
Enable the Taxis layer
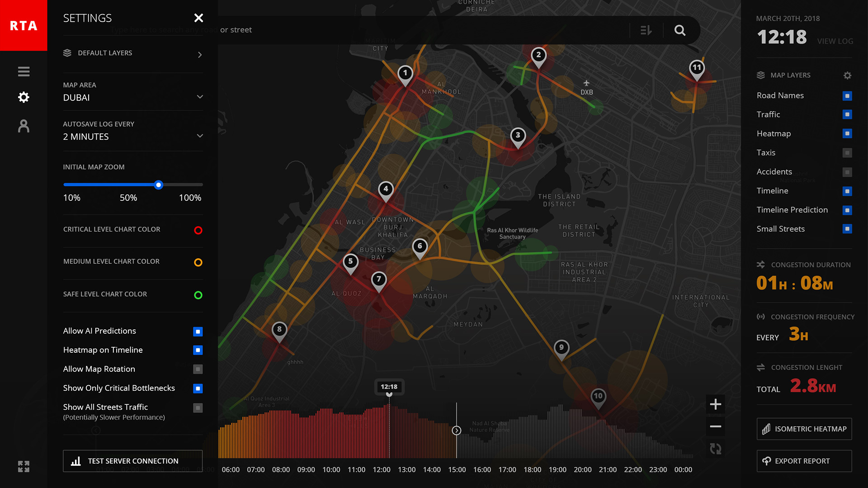point(847,153)
